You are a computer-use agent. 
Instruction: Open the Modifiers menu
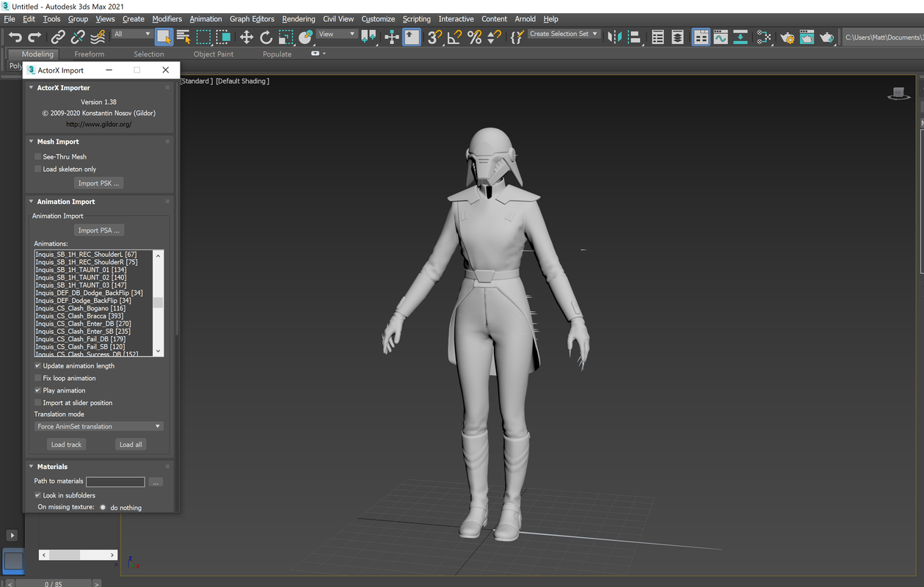[167, 19]
